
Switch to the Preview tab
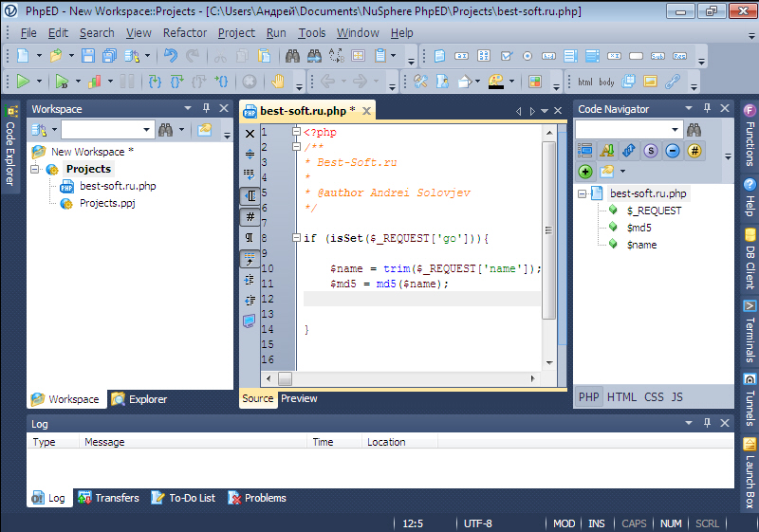[x=299, y=398]
